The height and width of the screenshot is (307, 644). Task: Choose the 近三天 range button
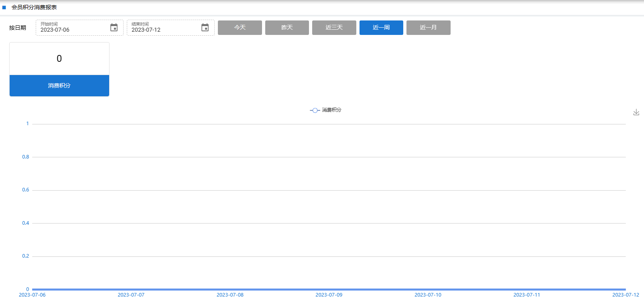[334, 28]
